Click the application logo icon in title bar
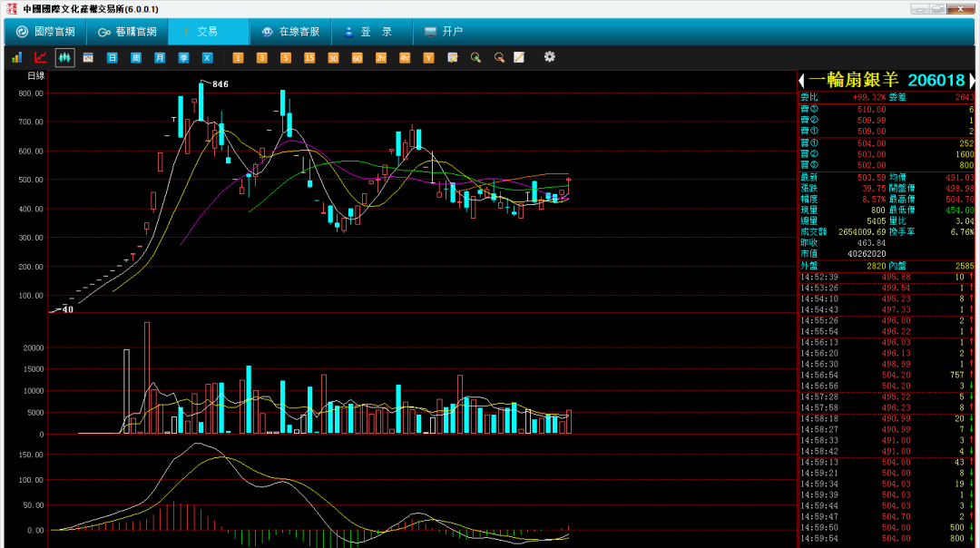This screenshot has width=980, height=548. (11, 9)
